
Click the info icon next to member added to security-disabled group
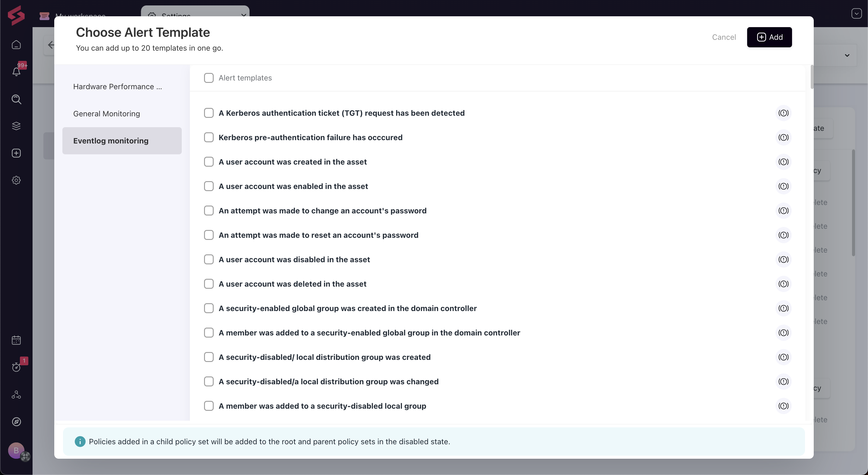(783, 405)
